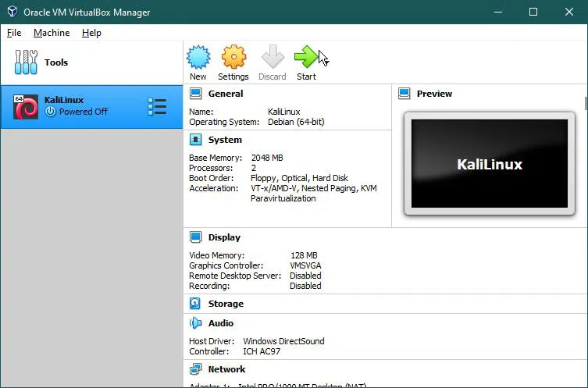Click the Recording Disabled value
588x388 pixels.
tap(305, 286)
